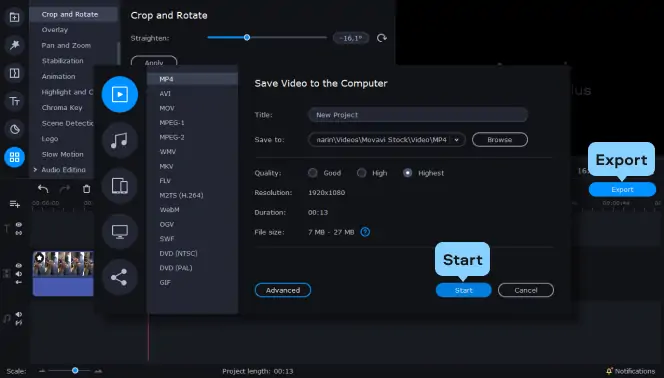Screen dimensions: 664x378
Task: Add a new track on timeline
Action: (x=15, y=204)
